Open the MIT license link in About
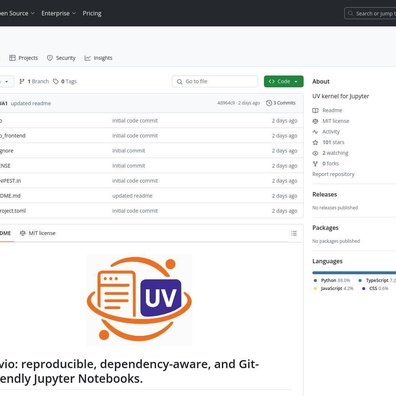The height and width of the screenshot is (396, 396). pyautogui.click(x=336, y=121)
